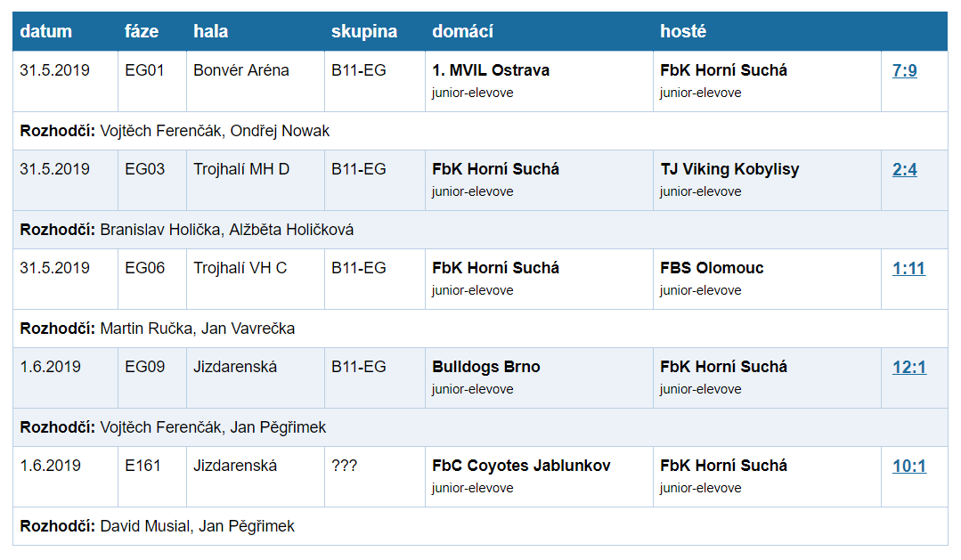Click the fáze column header
Image resolution: width=961 pixels, height=560 pixels.
tap(142, 31)
